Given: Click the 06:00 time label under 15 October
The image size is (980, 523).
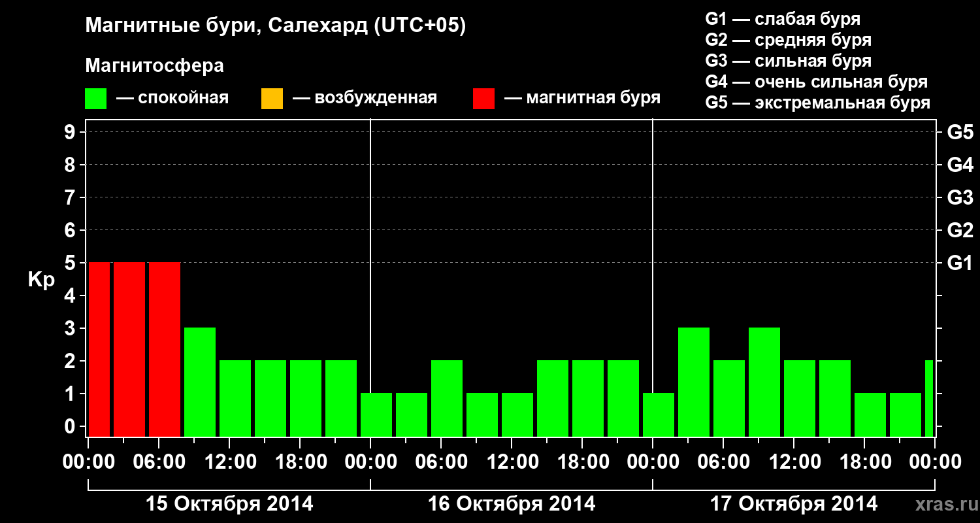Looking at the screenshot, I should tap(159, 462).
